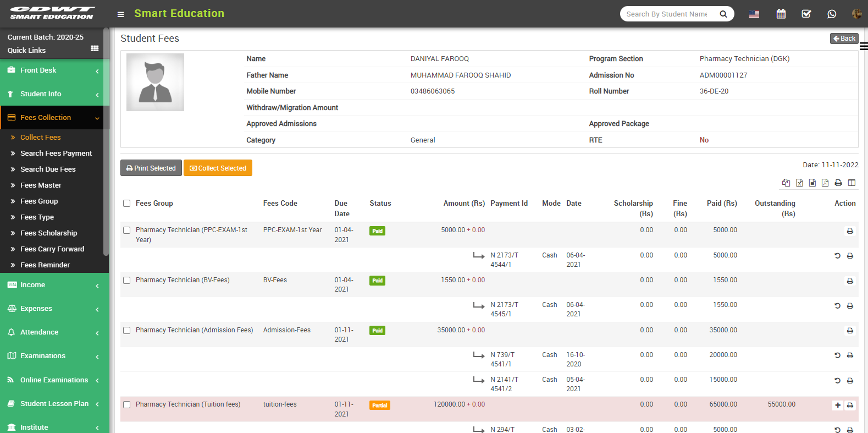This screenshot has height=433, width=868.
Task: Print receipt for payment N 2141/T 4541/2
Action: 850,381
